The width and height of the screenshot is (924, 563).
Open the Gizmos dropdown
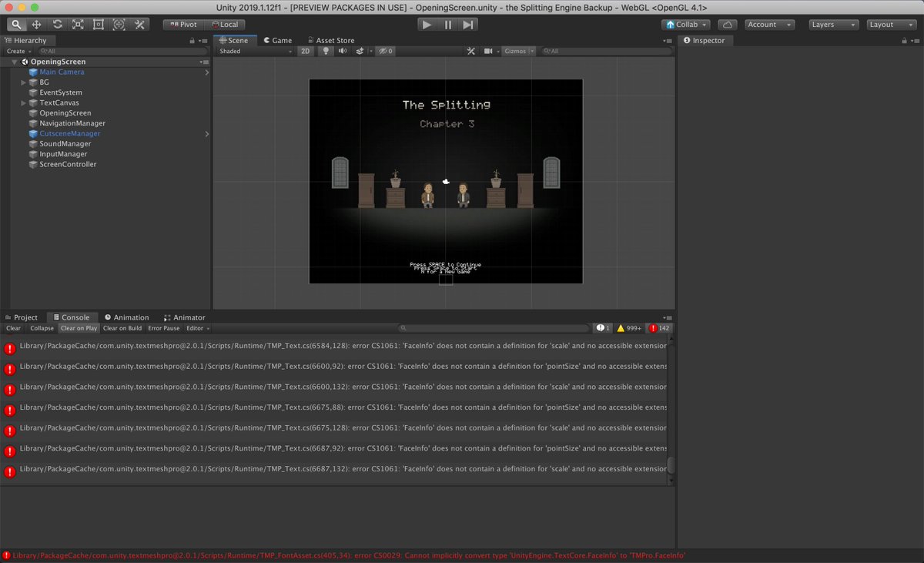517,51
